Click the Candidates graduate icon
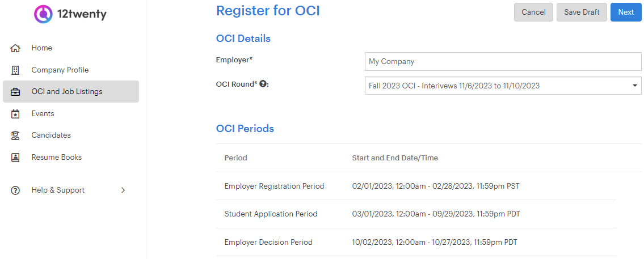Screen dimensions: 644x259 click(x=15, y=135)
